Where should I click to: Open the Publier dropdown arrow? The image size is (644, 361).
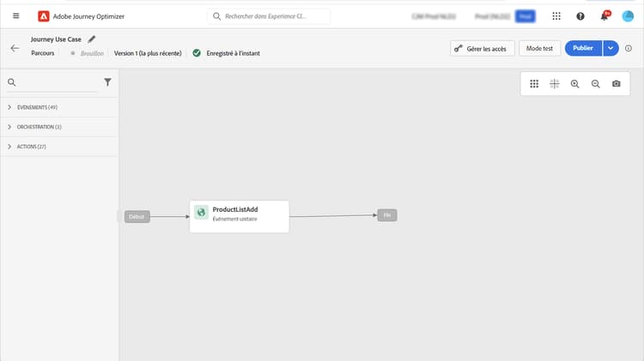tap(611, 48)
